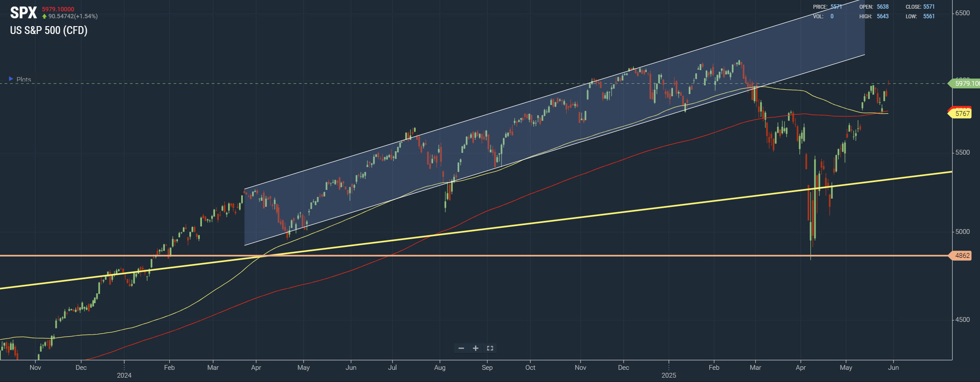The image size is (980, 382).
Task: Select the CLOSE value 5571
Action: click(929, 7)
